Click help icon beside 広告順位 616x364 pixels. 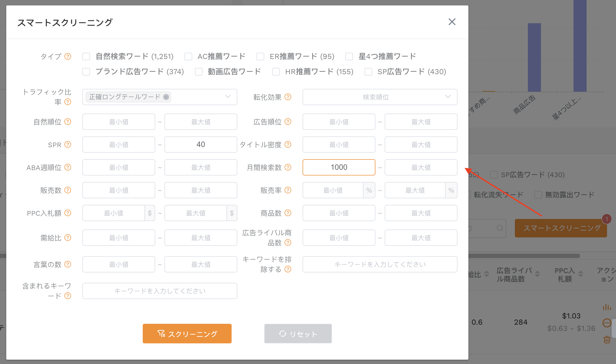tap(288, 122)
